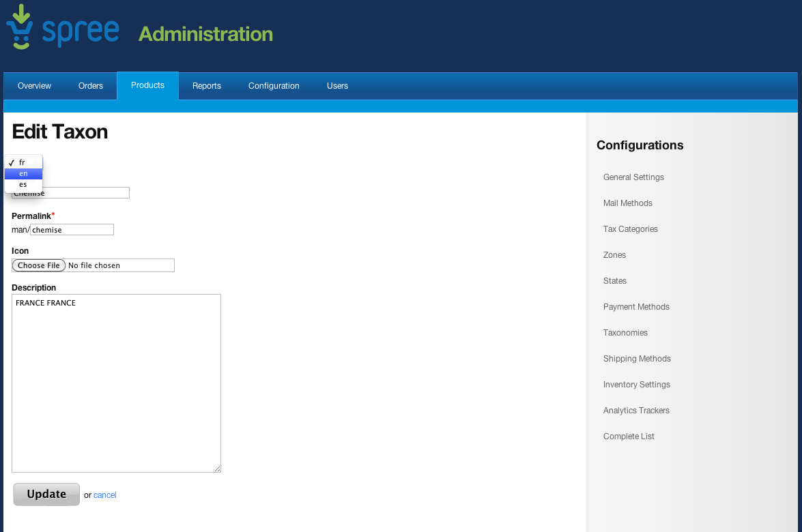The height and width of the screenshot is (532, 802).
Task: Go to Taxonomies configuration
Action: tap(625, 333)
